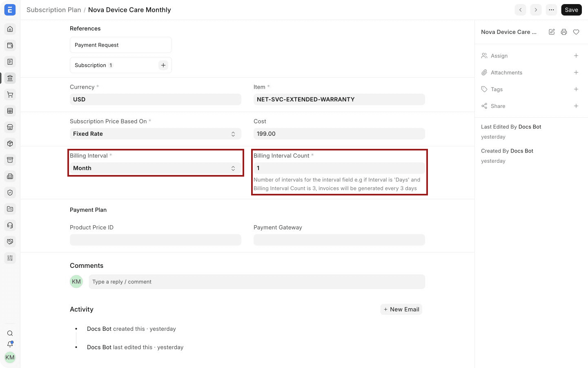Open the handshake icon in the sidebar

(x=10, y=242)
